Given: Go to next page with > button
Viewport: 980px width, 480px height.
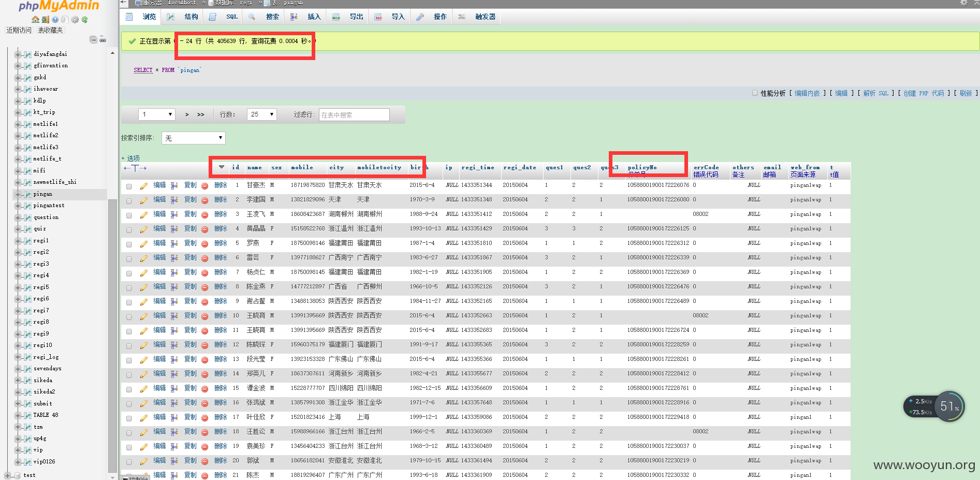Looking at the screenshot, I should [187, 115].
